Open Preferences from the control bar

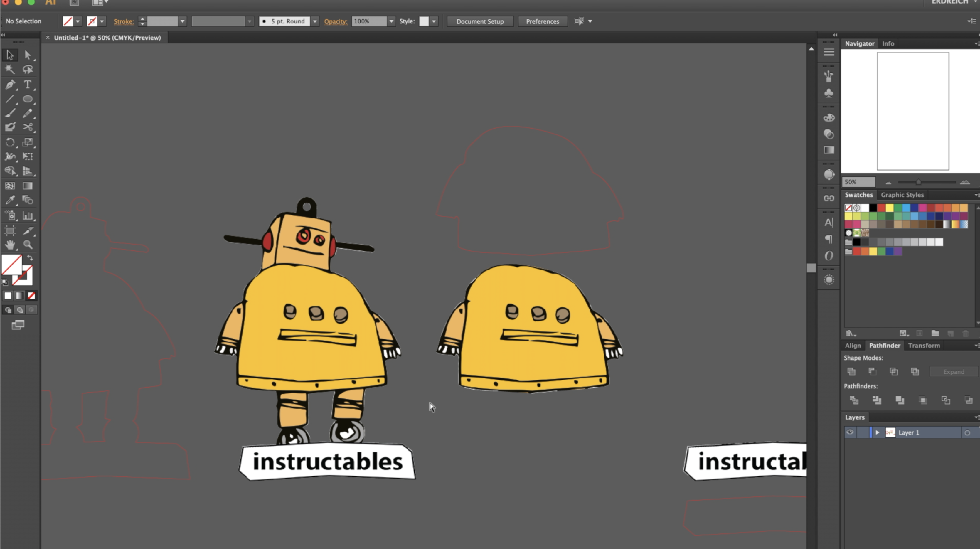pos(542,21)
